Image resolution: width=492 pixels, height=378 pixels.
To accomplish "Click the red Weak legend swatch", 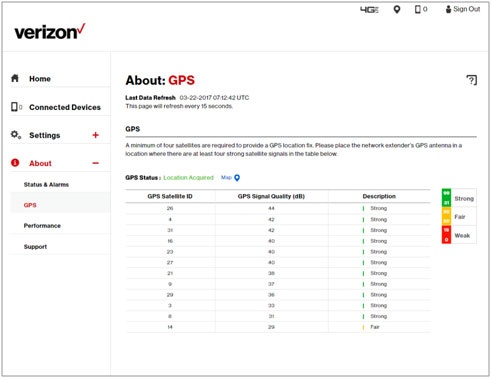I will tap(446, 235).
